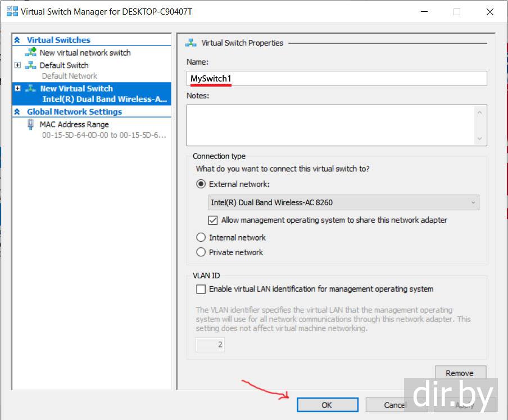Click the Remove button

[x=460, y=373]
